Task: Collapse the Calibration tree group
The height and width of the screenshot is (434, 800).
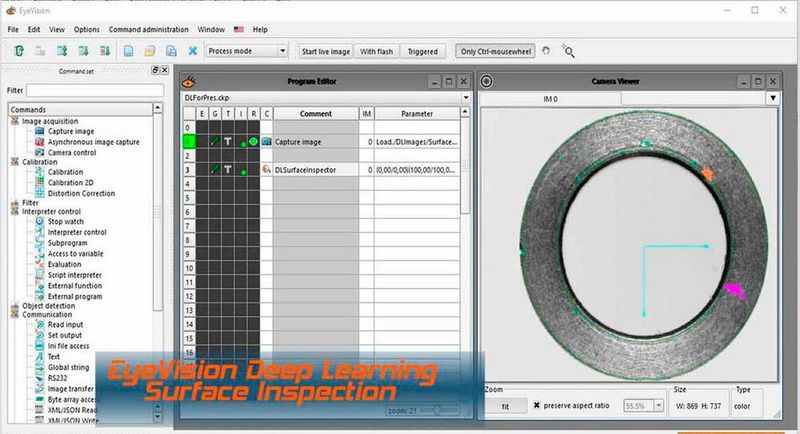Action: [15, 162]
